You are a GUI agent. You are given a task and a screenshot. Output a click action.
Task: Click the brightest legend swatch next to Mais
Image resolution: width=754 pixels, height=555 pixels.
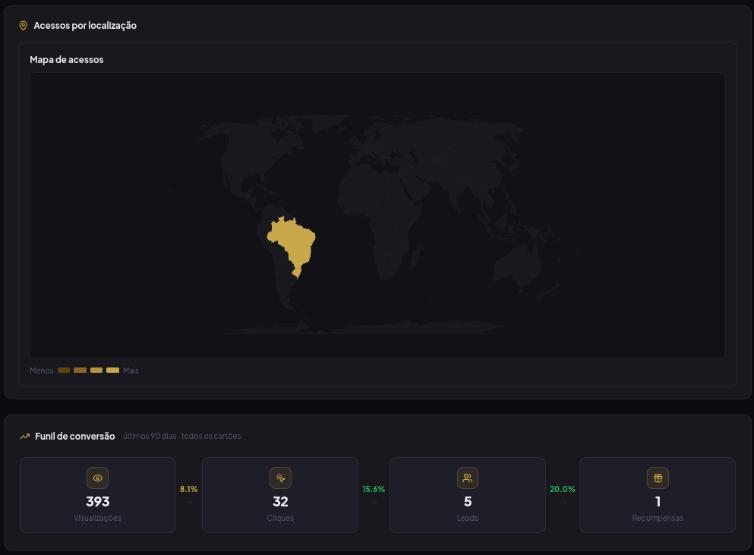113,370
